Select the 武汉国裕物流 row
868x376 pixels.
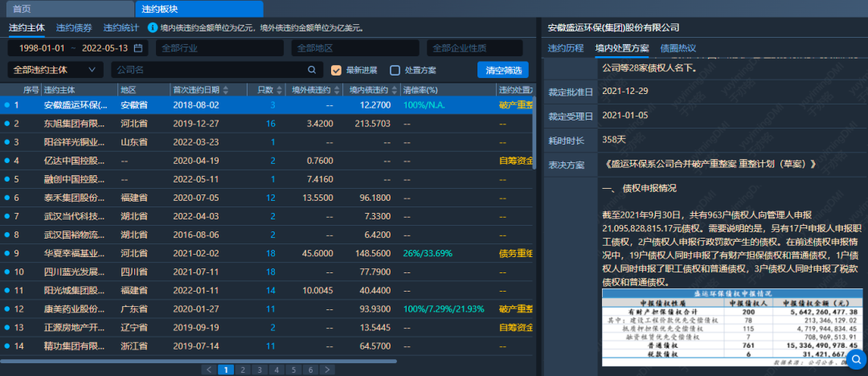tap(266, 235)
